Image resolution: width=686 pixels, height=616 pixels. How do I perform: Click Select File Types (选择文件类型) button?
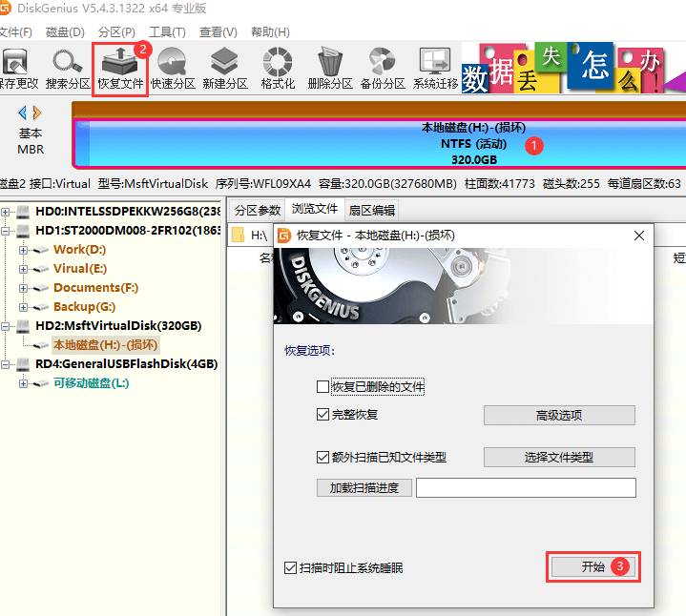[x=559, y=458]
